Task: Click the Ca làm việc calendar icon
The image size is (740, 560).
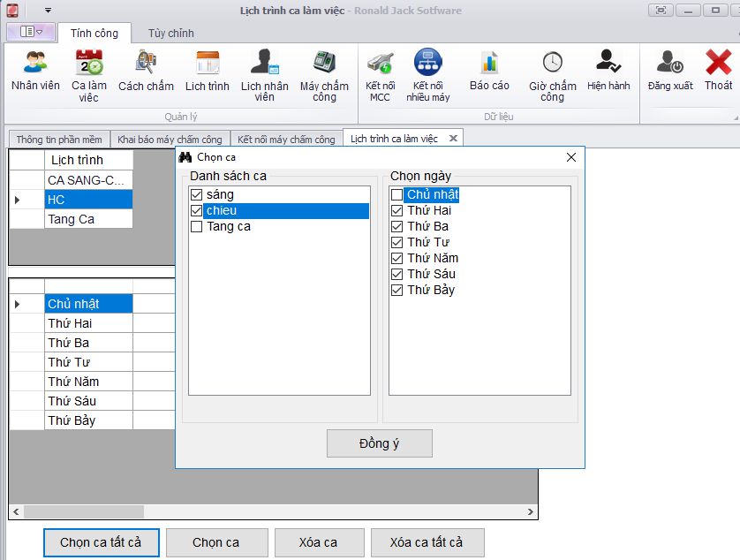Action: tap(88, 64)
